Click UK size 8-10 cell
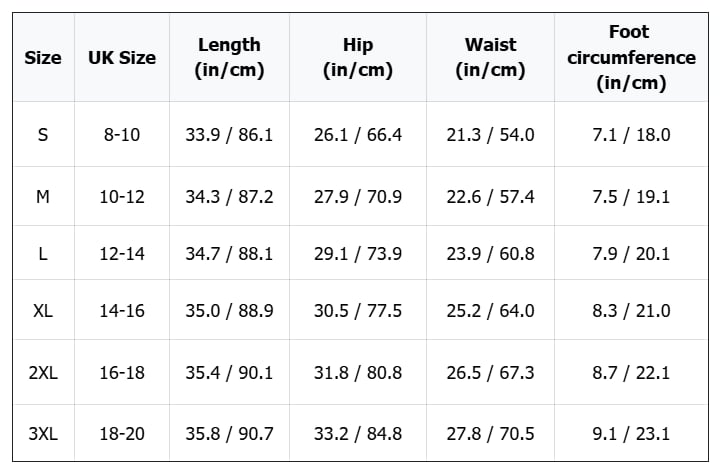This screenshot has height=474, width=721. 122,135
